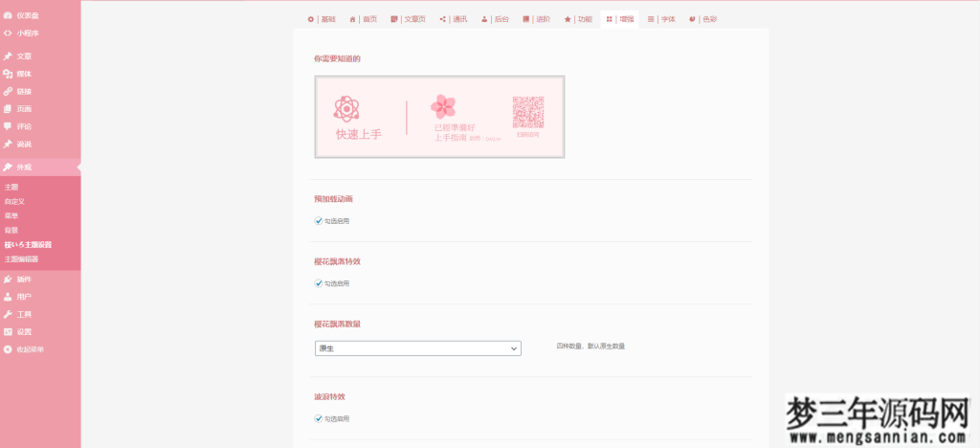
Task: Open the 仪表盘 dashboard gauge icon
Action: pyautogui.click(x=8, y=15)
